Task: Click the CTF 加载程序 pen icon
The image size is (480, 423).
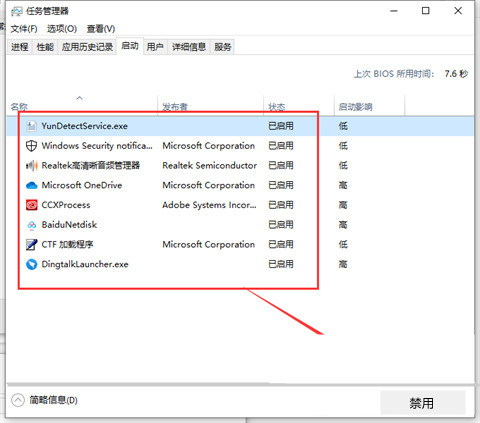Action: 31,244
